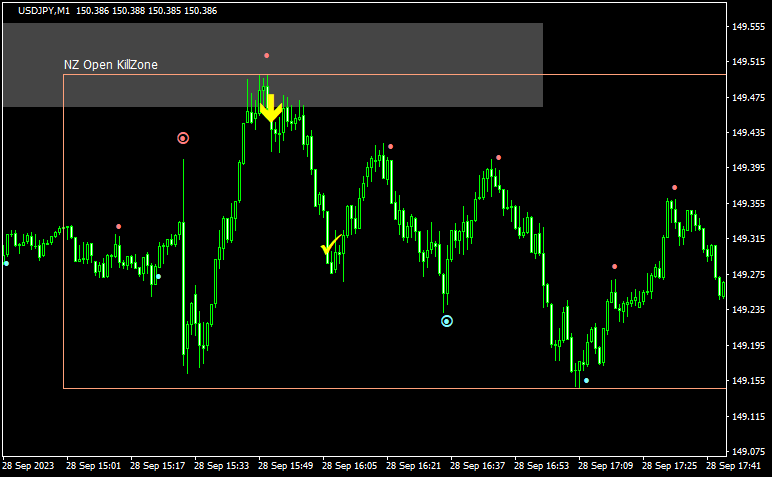The width and height of the screenshot is (772, 477).
Task: Click the 28 Sep 2023 date label
Action: (29, 466)
